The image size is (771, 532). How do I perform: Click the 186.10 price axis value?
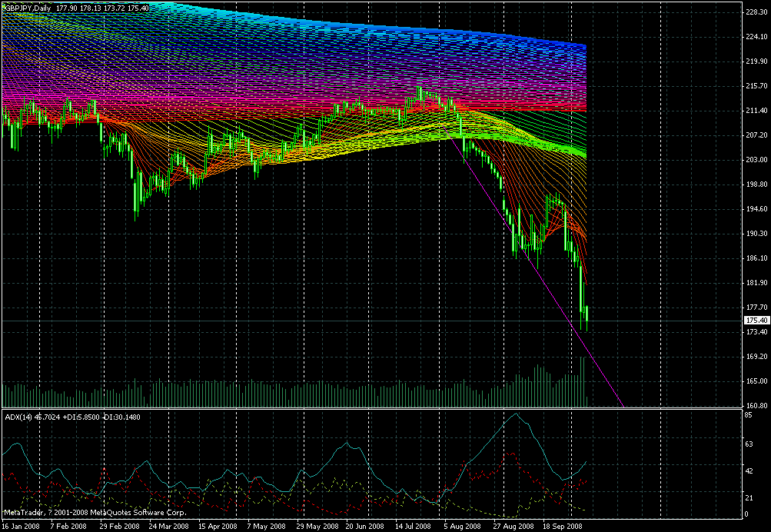point(756,258)
